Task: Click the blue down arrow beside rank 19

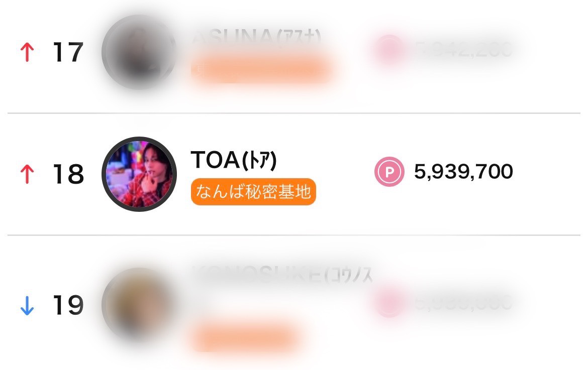Action: (x=27, y=305)
